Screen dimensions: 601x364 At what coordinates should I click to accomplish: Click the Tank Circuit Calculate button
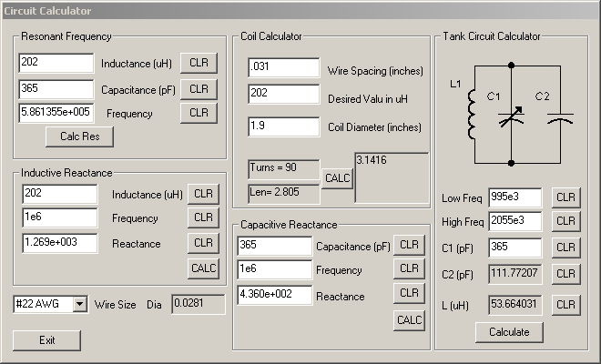pos(509,332)
